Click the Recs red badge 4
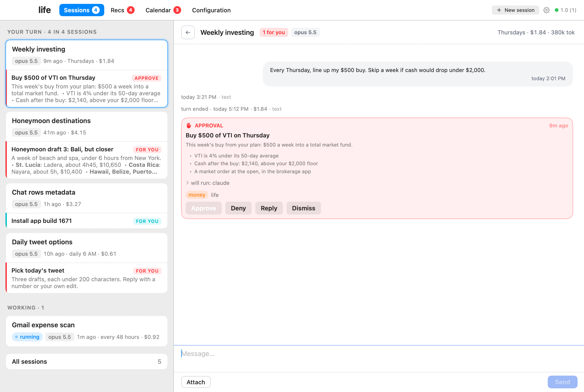This screenshot has width=584, height=392. point(131,10)
